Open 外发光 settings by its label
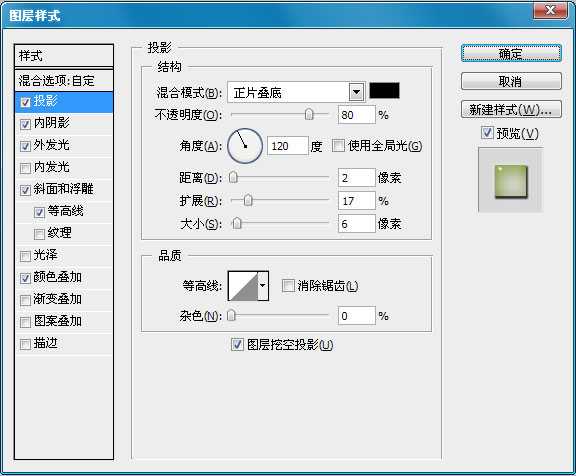Viewport: 576px width, 476px height. coord(51,145)
